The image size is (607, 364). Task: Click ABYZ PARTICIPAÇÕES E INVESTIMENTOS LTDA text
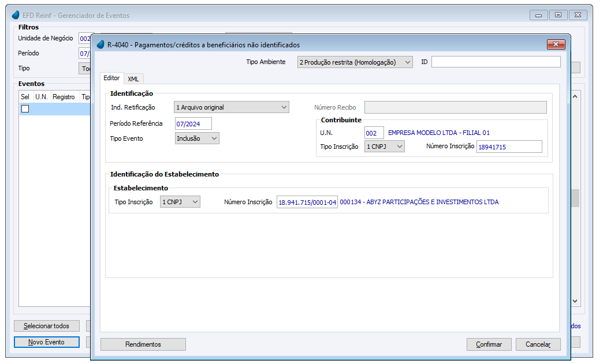(433, 202)
